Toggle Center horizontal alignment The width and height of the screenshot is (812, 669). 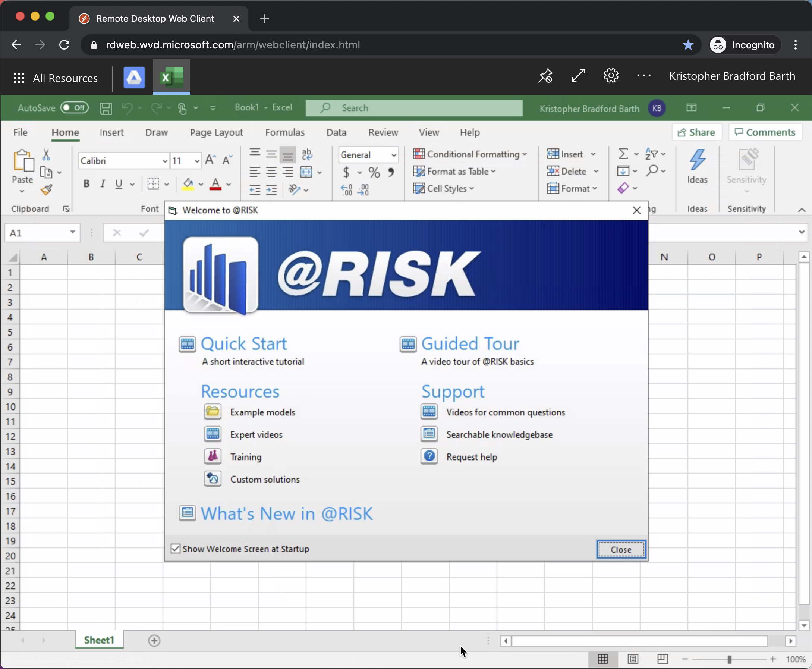coord(271,172)
